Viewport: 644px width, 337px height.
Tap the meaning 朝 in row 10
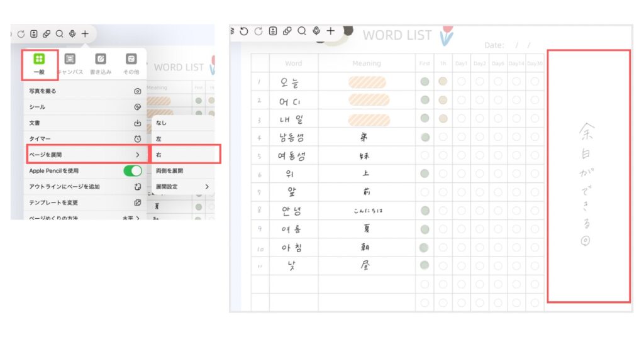tap(365, 246)
